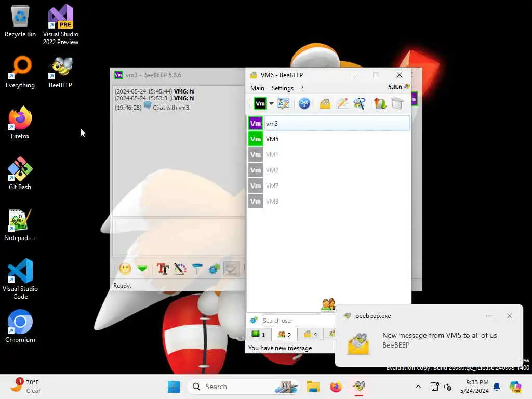
Task: Click the 5.8.6 version icon at top right
Action: tap(406, 87)
